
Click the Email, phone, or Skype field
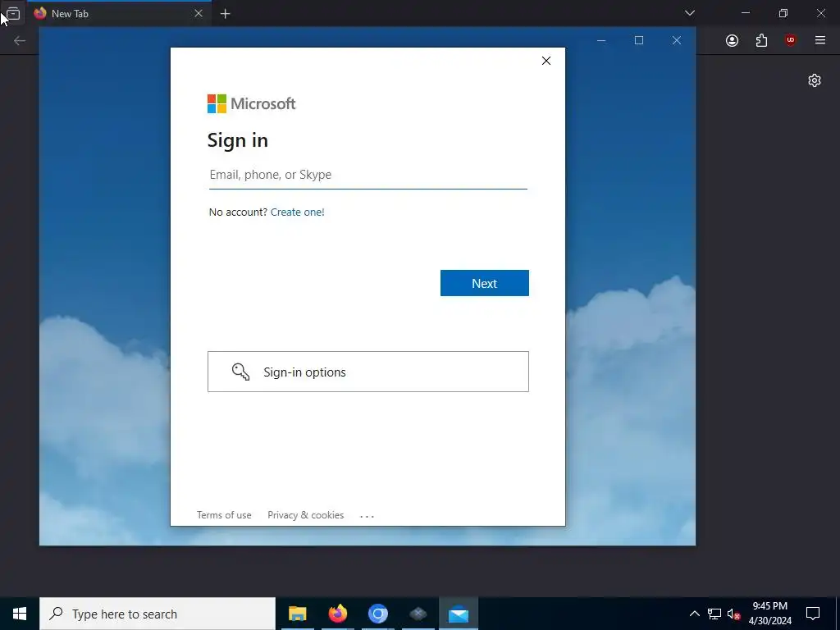[368, 175]
